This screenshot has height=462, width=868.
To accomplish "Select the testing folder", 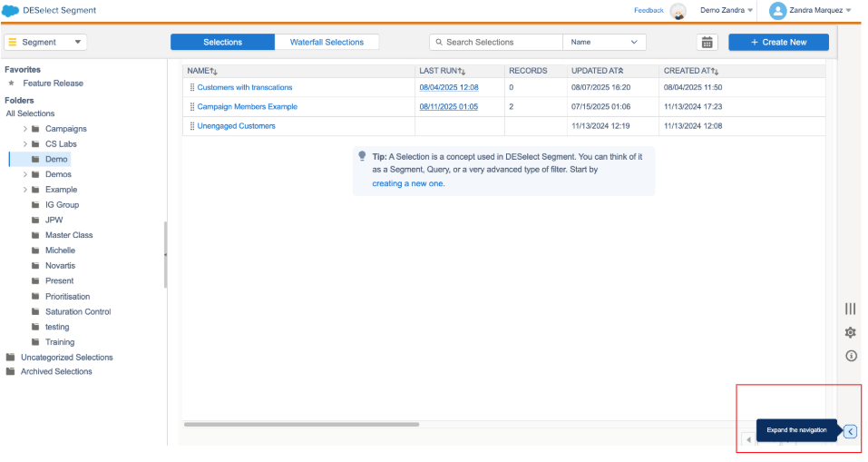I will coord(57,328).
